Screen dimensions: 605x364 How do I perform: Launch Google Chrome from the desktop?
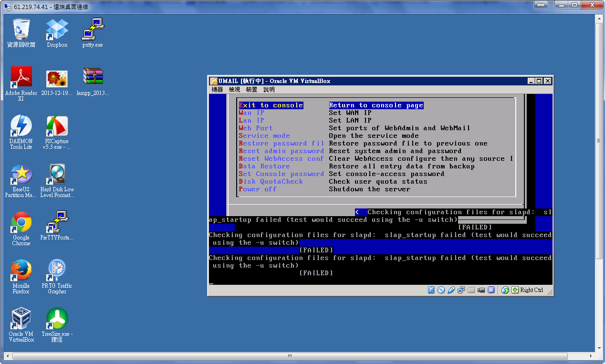click(x=21, y=229)
